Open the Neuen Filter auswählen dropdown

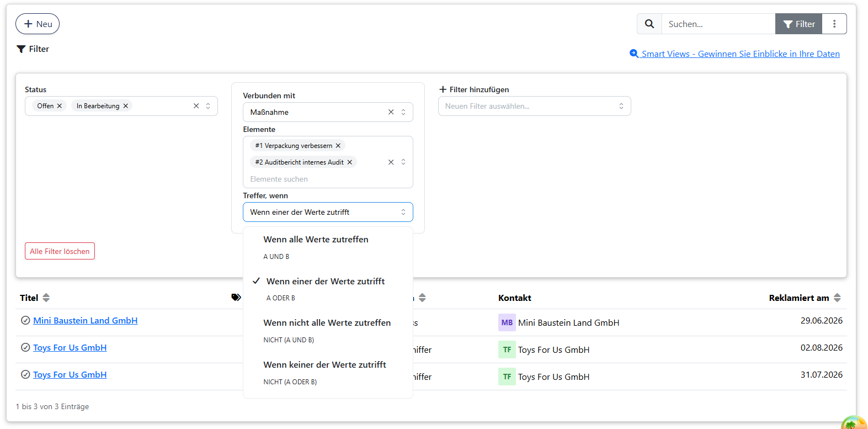[x=534, y=106]
